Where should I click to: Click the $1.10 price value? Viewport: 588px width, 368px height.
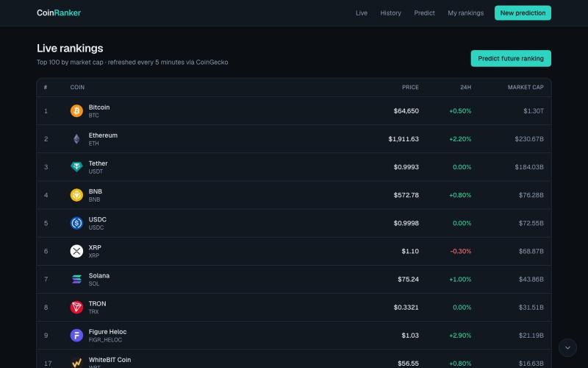click(410, 251)
